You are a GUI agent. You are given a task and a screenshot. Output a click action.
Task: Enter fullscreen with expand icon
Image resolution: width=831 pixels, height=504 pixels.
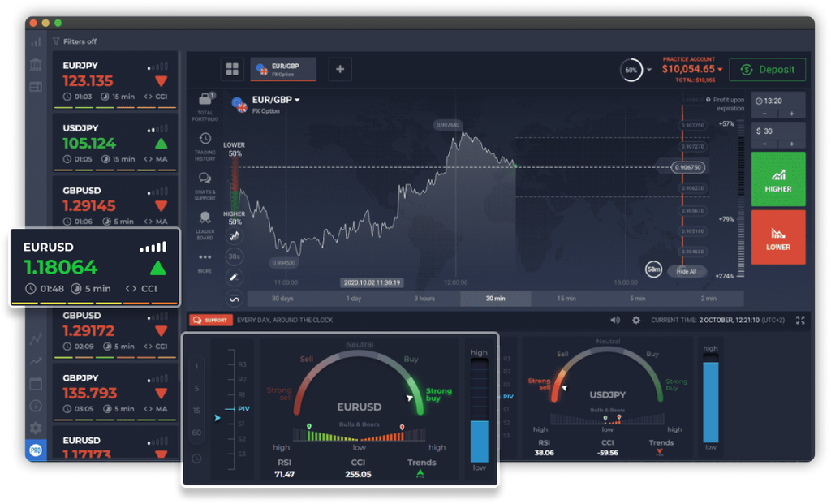800,320
